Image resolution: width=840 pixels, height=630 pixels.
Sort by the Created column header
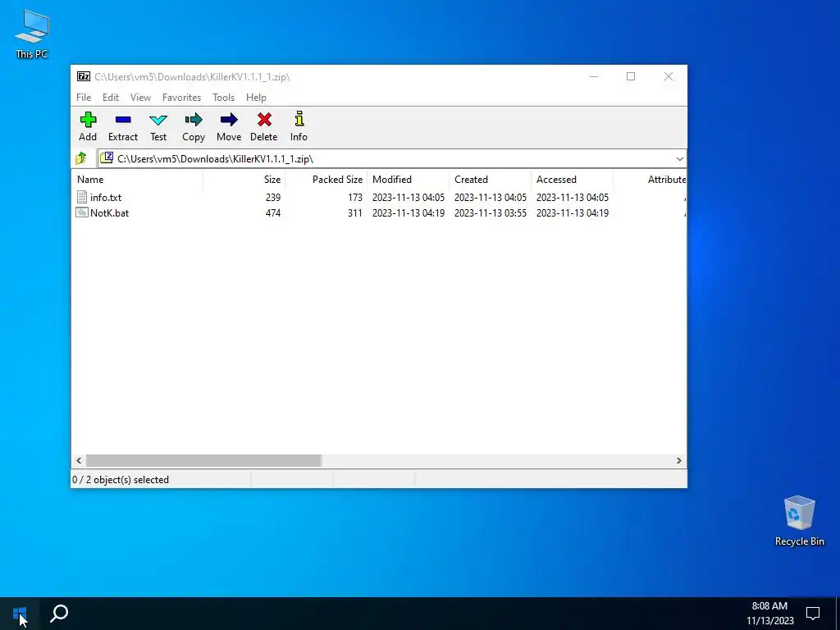click(x=491, y=180)
